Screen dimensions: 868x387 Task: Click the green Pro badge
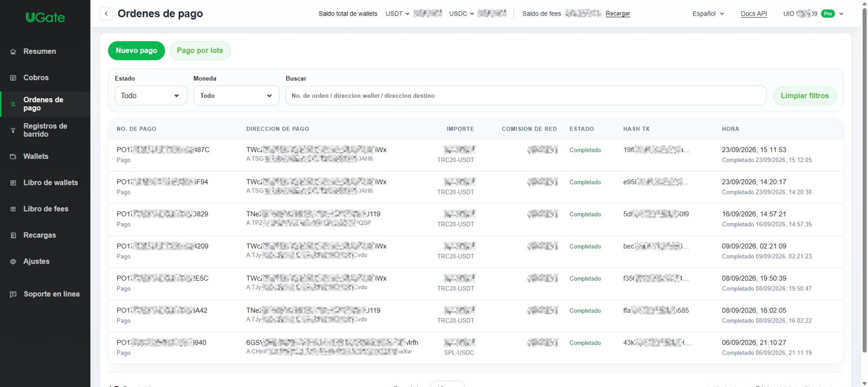[x=828, y=14]
